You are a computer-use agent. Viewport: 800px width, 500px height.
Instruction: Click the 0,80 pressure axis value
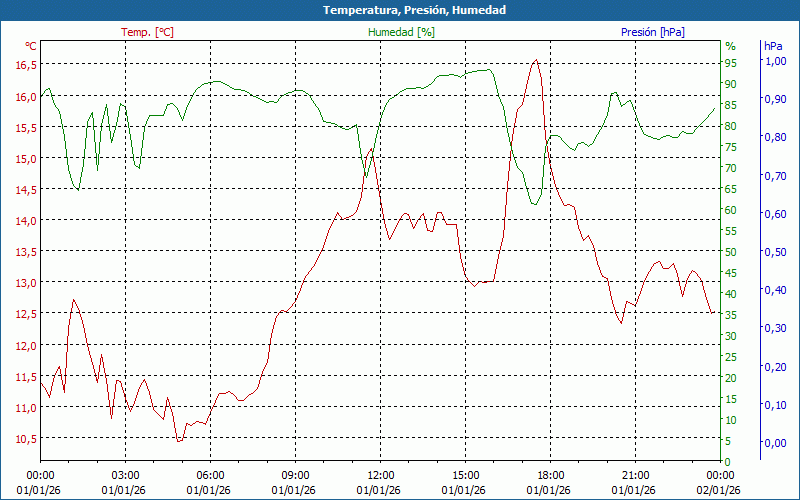(775, 137)
